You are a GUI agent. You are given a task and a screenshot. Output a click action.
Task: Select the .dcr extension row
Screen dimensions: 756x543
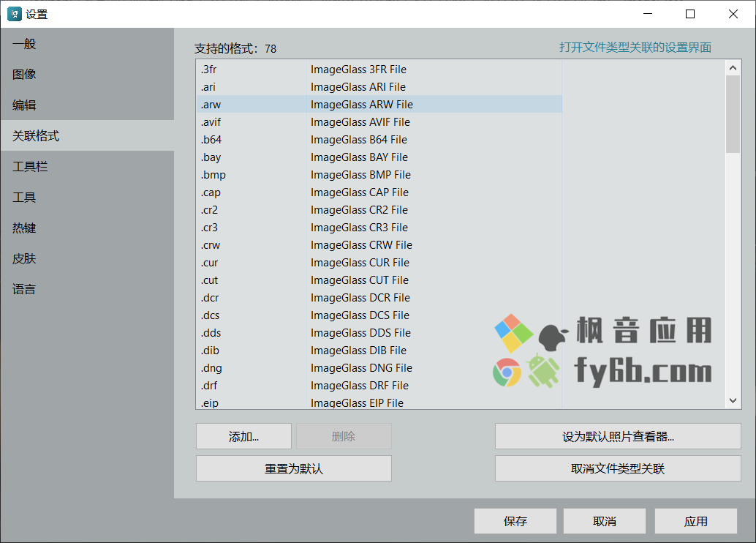point(379,298)
